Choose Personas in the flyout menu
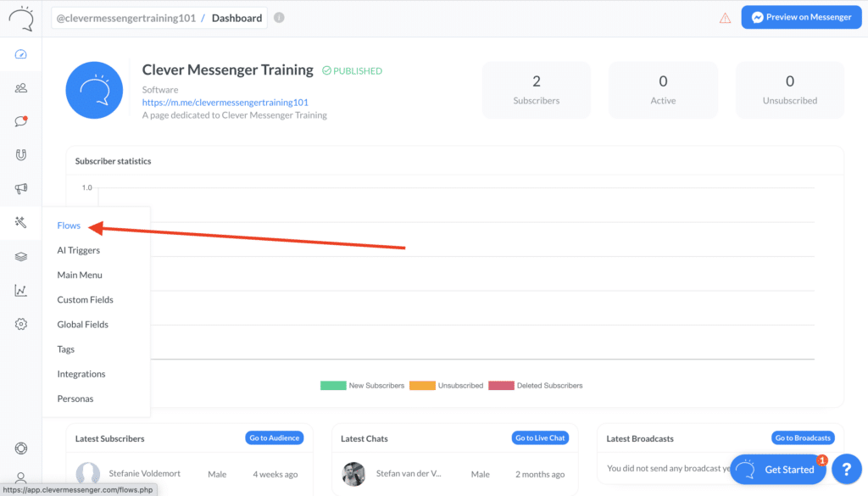868x496 pixels. pos(75,398)
